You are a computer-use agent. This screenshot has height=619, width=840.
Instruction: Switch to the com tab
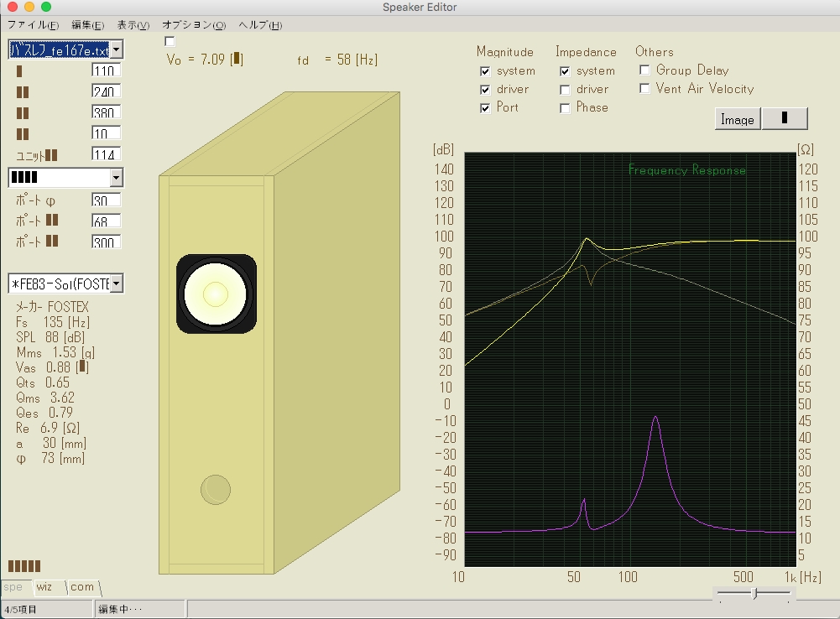tap(82, 587)
